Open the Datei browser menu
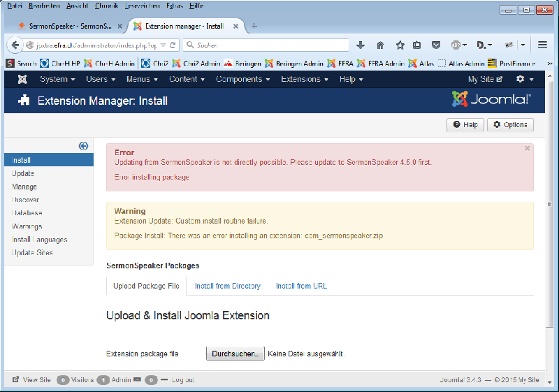559x392 pixels. 15,6
